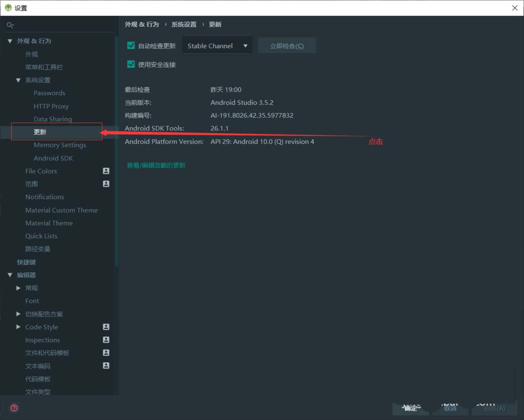Select 外观 in the settings tree
524x420 pixels.
(31, 54)
